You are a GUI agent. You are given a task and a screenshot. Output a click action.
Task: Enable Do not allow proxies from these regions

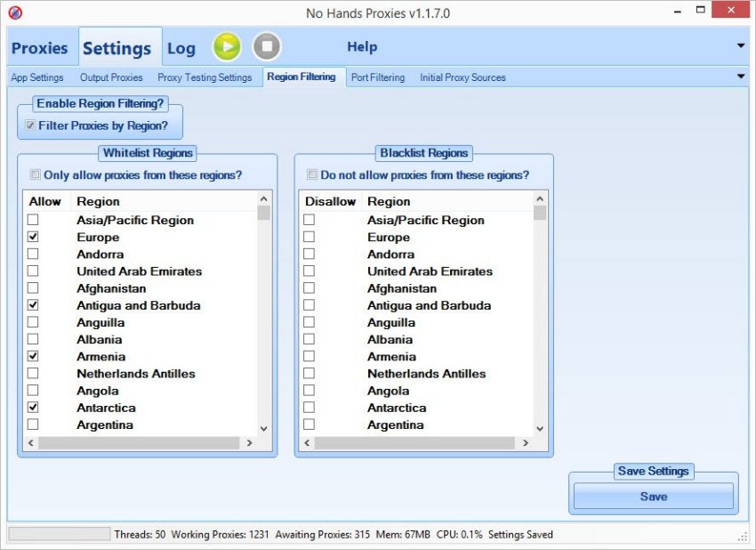click(x=312, y=174)
